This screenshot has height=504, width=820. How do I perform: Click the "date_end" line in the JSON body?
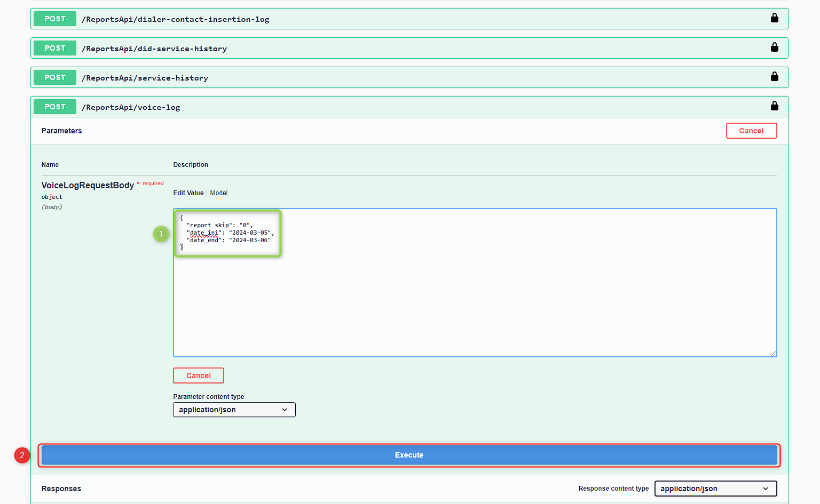tap(228, 240)
